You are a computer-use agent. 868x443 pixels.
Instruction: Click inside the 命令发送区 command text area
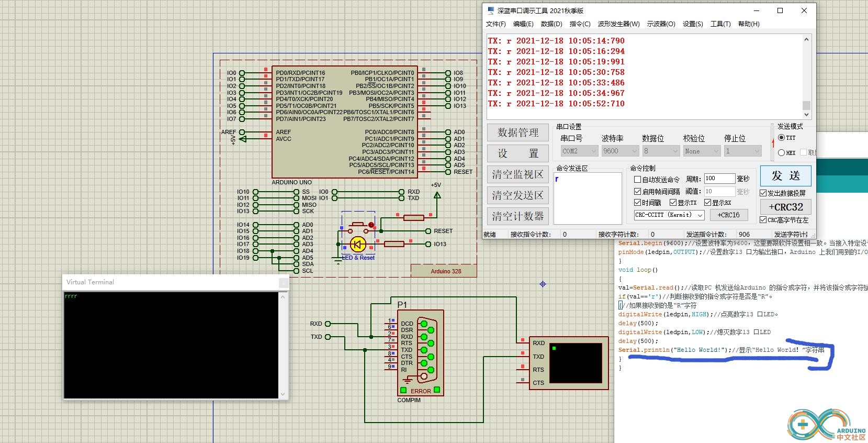[587, 198]
